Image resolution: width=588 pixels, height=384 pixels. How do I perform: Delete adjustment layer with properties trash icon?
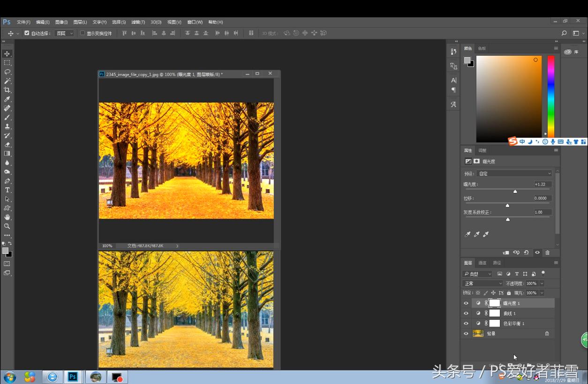[x=547, y=252]
